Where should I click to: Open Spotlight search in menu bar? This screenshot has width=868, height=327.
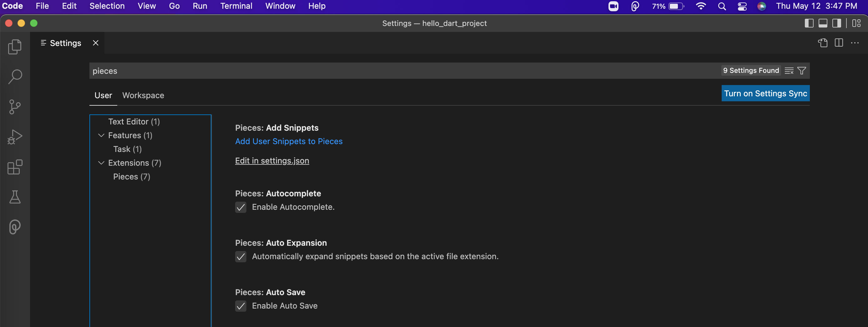click(722, 6)
